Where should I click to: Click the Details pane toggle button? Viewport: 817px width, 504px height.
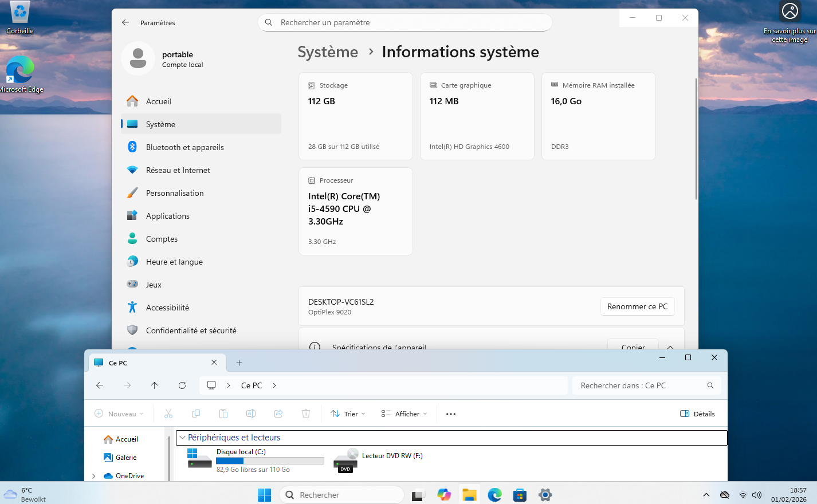[x=697, y=414]
